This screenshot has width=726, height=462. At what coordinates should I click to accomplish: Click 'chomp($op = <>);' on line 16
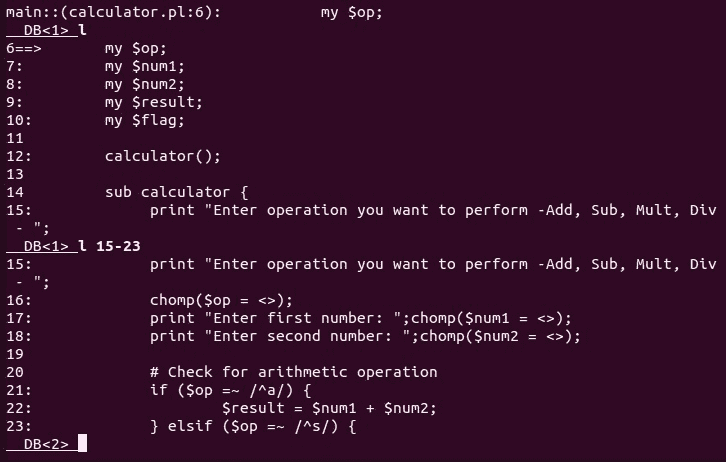pyautogui.click(x=221, y=300)
